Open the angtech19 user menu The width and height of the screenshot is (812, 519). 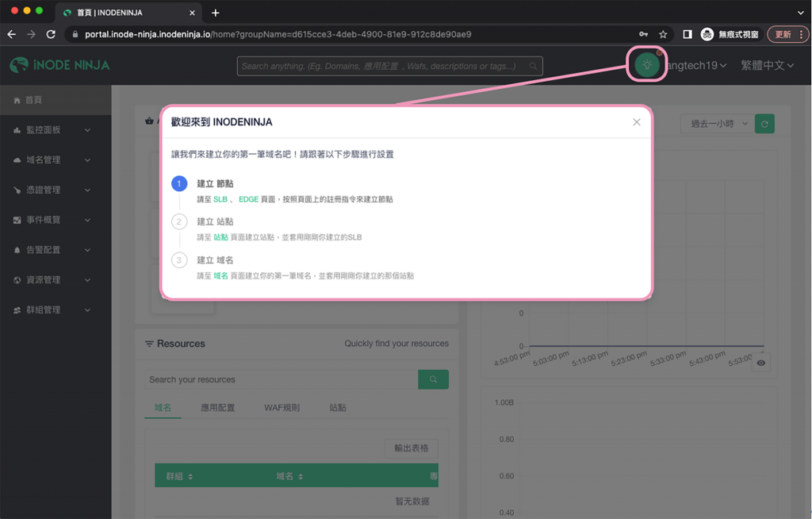(x=696, y=65)
